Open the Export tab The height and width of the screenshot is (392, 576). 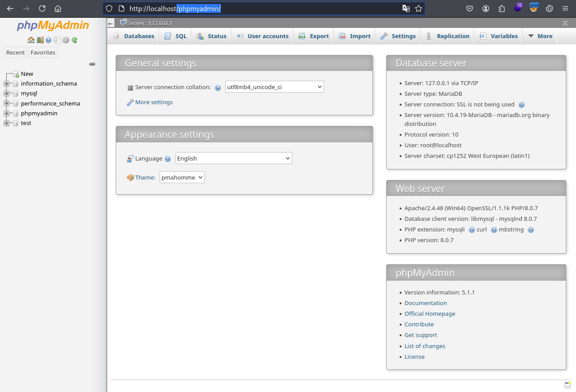(x=313, y=36)
